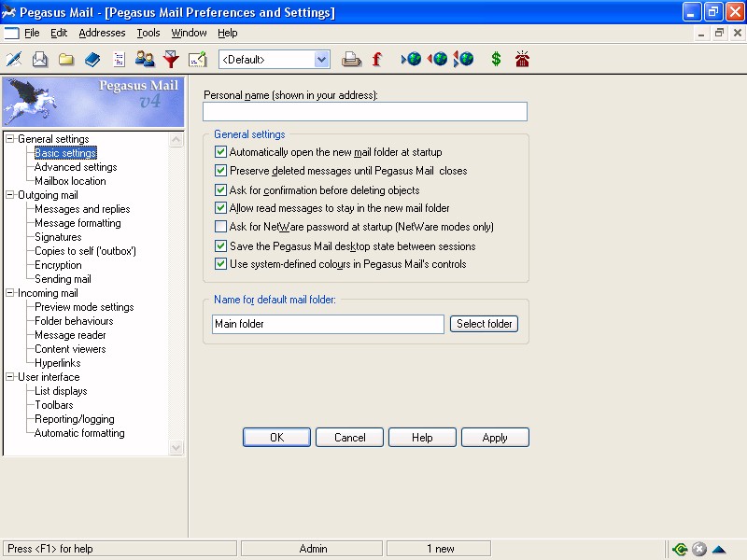Click the Apply button
This screenshot has width=747, height=560.
pyautogui.click(x=495, y=437)
